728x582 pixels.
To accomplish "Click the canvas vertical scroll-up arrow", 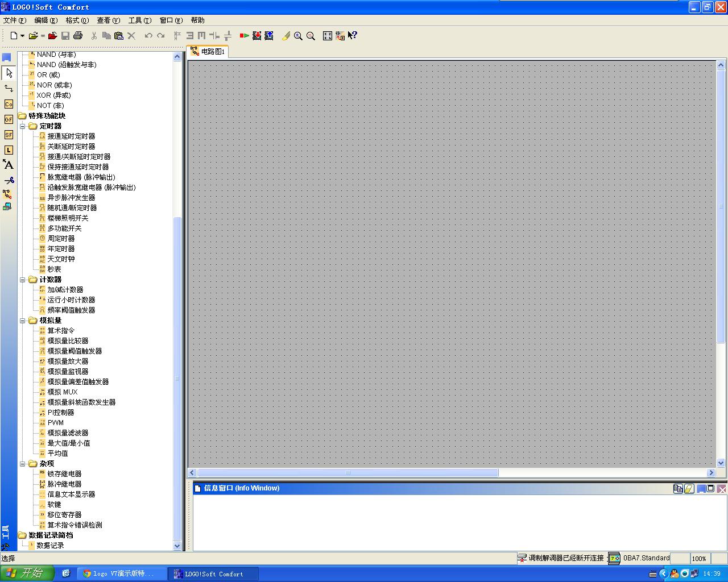I will (721, 65).
